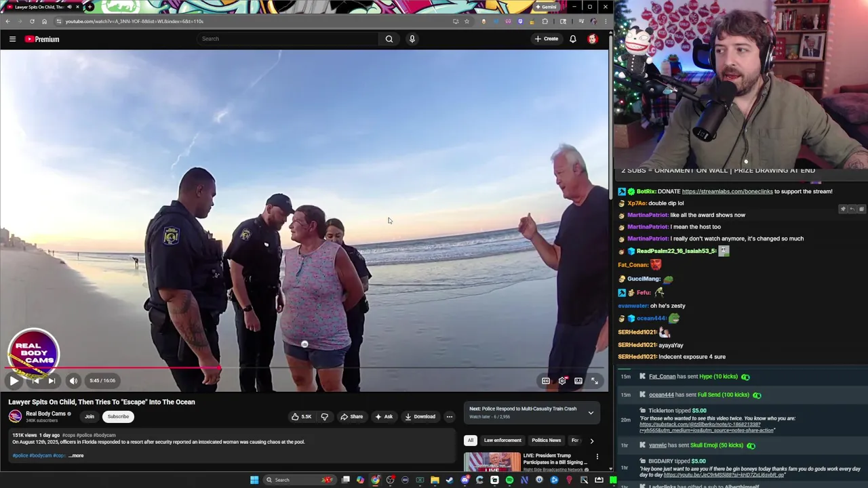Expand the description with ...more

point(76,455)
